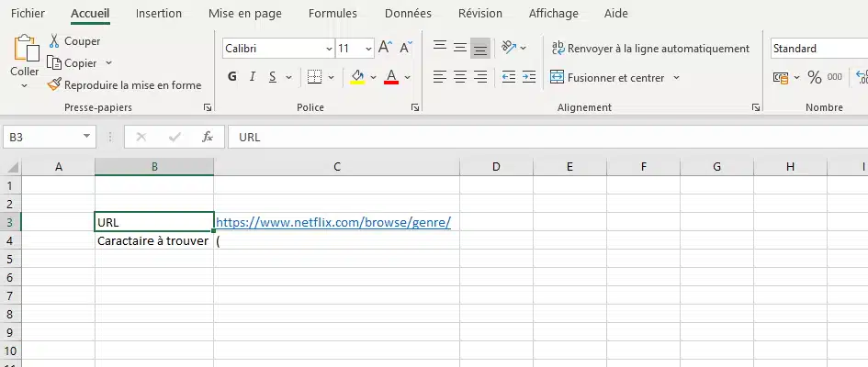
Task: Cut selection with Couper
Action: (x=74, y=41)
